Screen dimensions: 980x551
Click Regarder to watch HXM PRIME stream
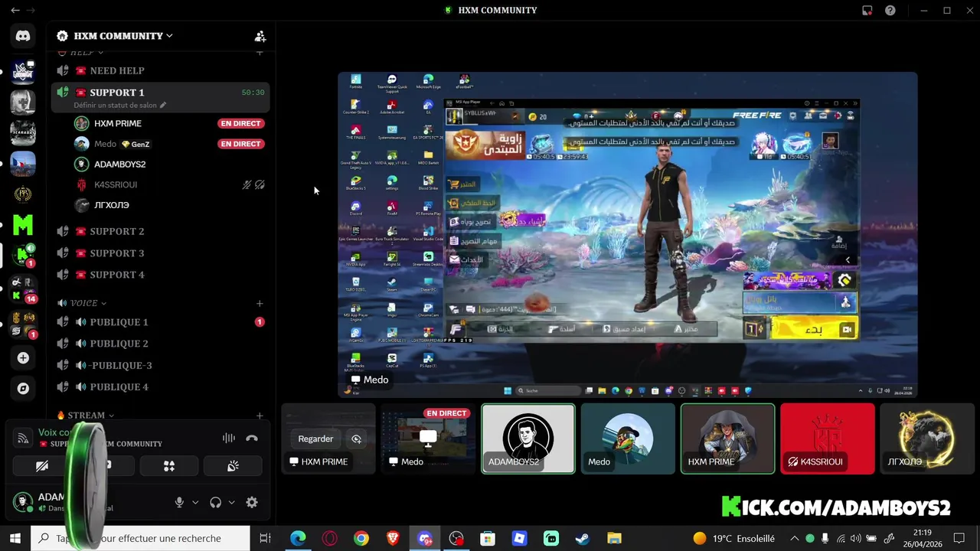click(x=315, y=439)
